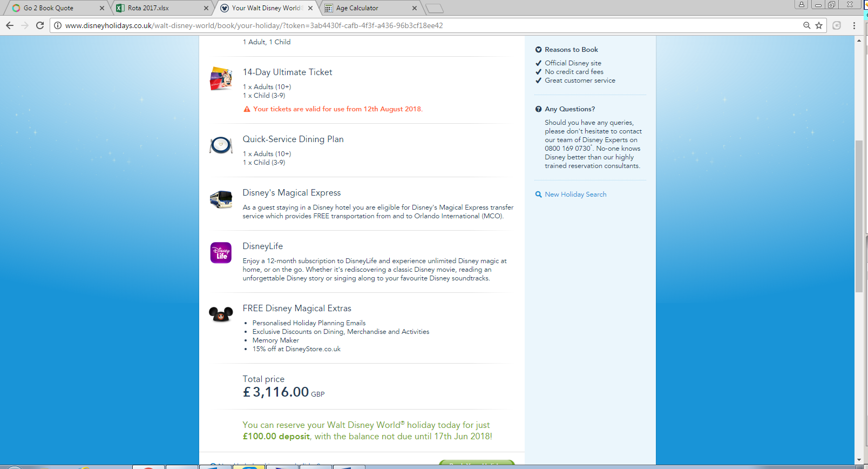Go forward to the next page
868x469 pixels.
point(25,25)
